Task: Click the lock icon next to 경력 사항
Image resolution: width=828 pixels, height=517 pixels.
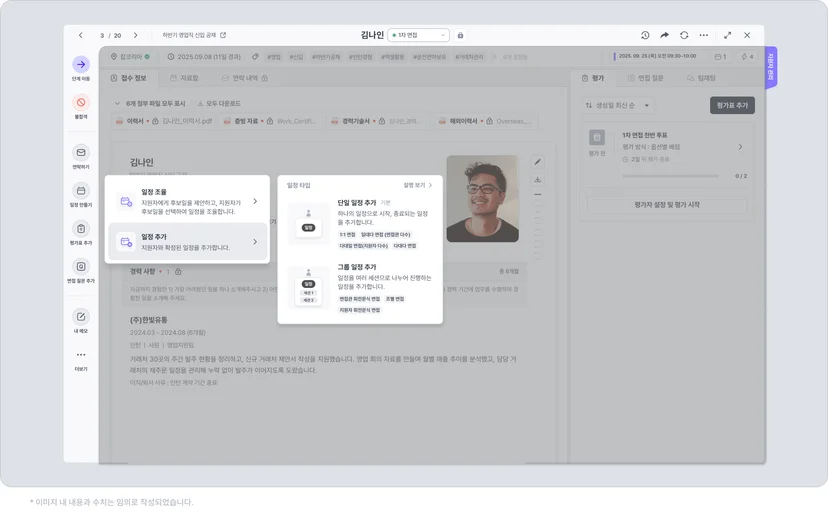Action: (178, 271)
